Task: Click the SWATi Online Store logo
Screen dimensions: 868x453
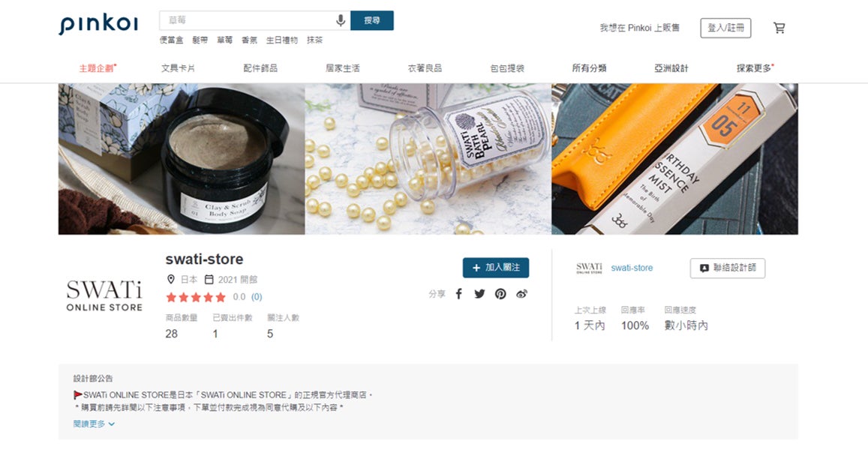Action: (104, 295)
